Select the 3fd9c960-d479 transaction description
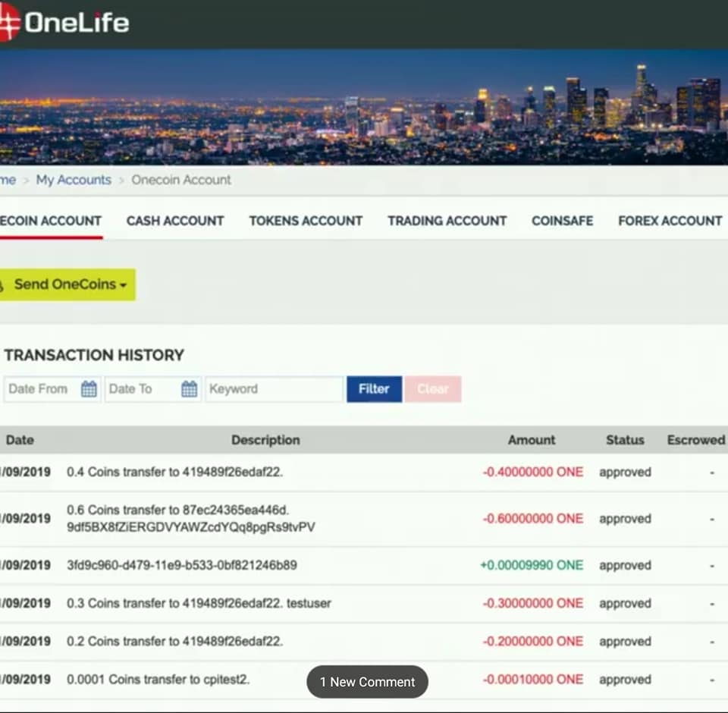Screen dimensions: 728x713 point(182,565)
